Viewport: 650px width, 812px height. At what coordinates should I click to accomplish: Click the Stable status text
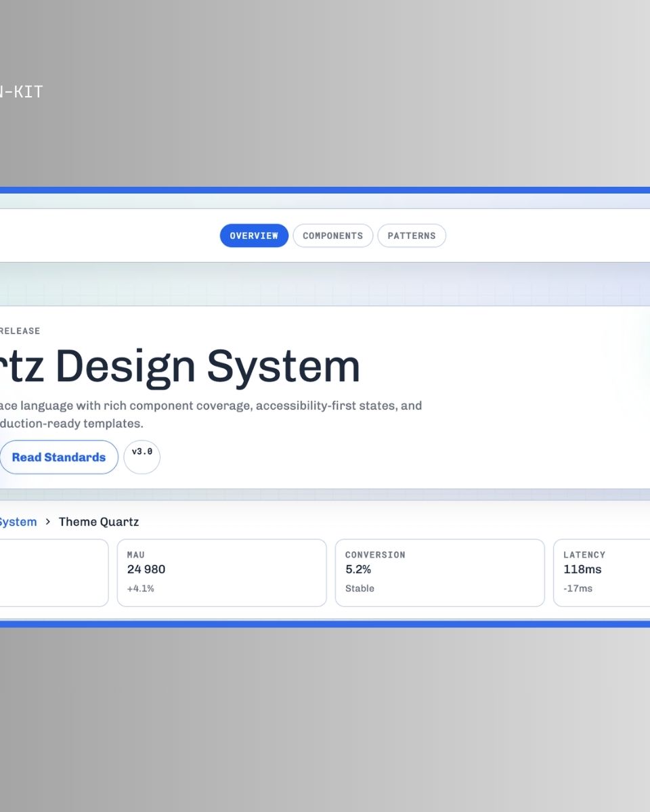tap(360, 589)
